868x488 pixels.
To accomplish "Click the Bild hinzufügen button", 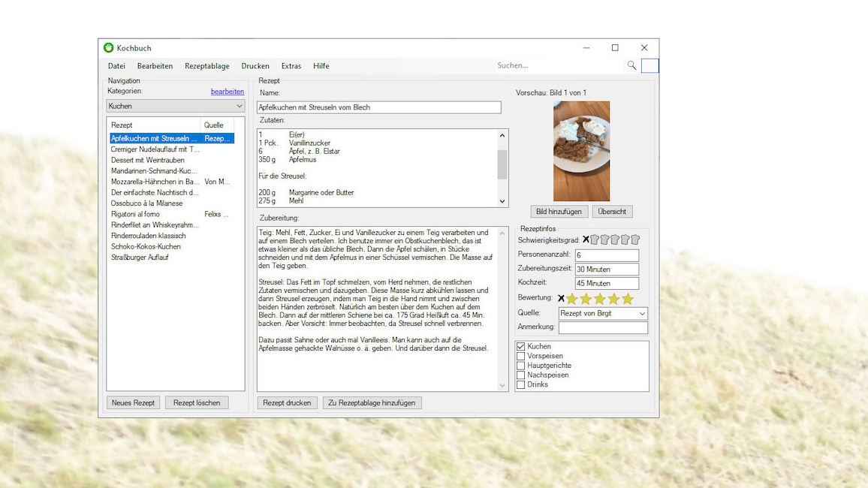I will tap(559, 212).
